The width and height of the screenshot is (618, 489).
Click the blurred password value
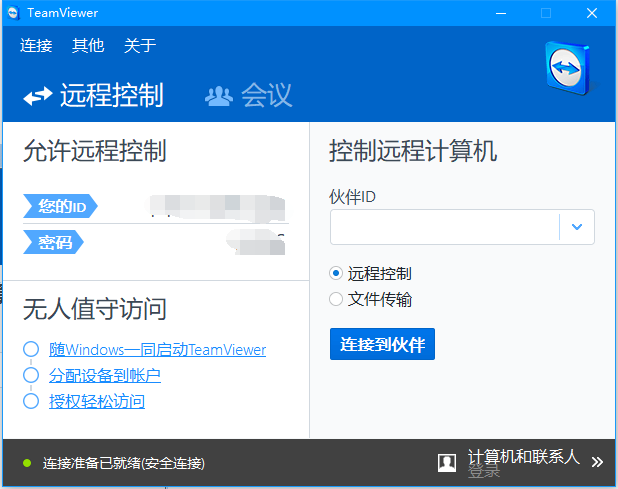tap(256, 242)
